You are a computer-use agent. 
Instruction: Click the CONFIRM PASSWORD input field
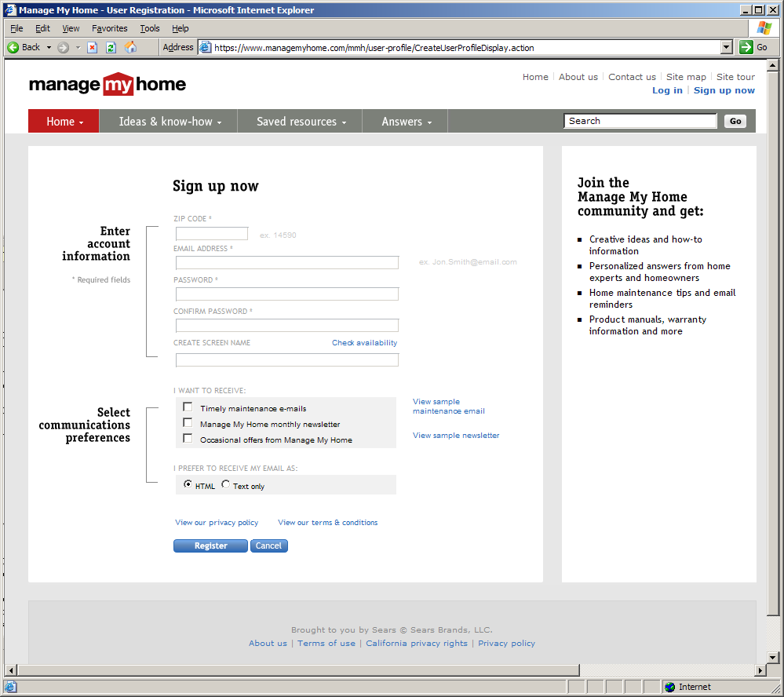tap(287, 326)
